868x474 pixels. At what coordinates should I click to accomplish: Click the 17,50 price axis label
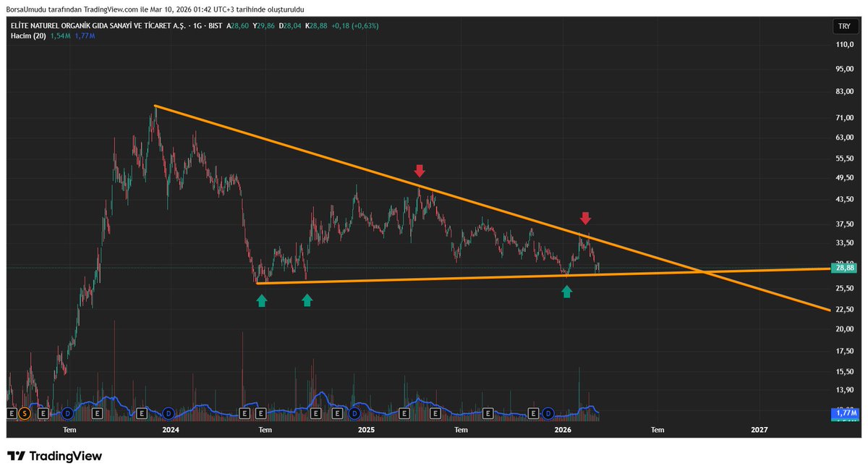(844, 351)
